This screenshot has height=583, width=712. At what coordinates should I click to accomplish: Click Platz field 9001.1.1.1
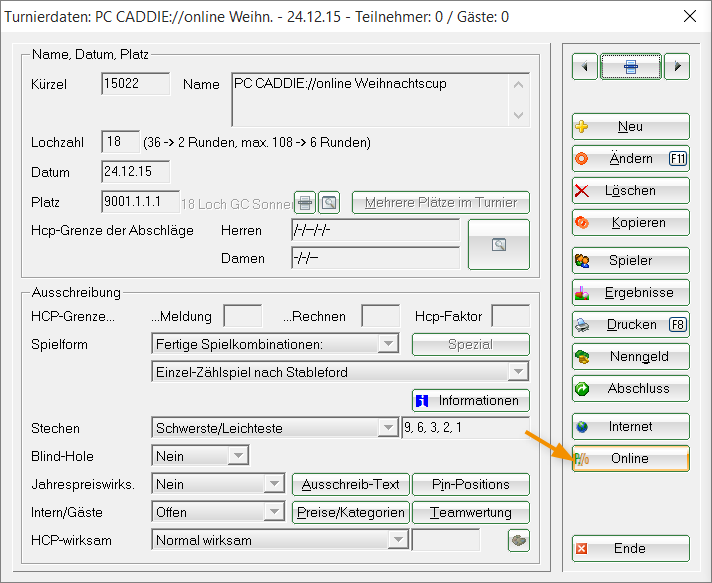[x=140, y=202]
